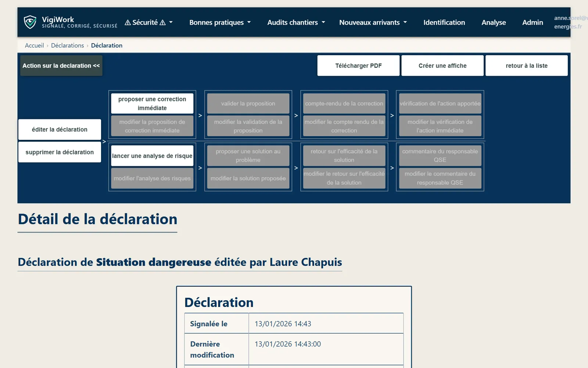Image resolution: width=588 pixels, height=368 pixels.
Task: Click modifier la solution proposée button
Action: click(248, 178)
